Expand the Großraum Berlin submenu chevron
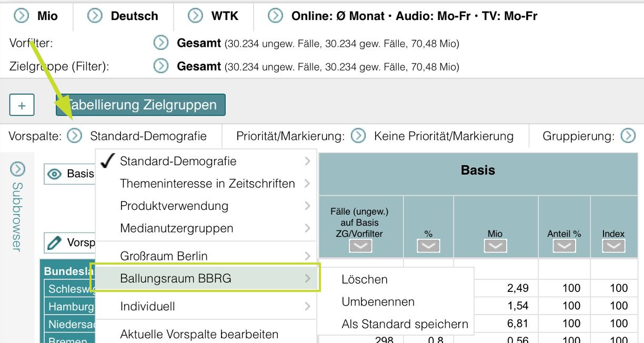Screen dimensions: 644x343 coord(307,256)
